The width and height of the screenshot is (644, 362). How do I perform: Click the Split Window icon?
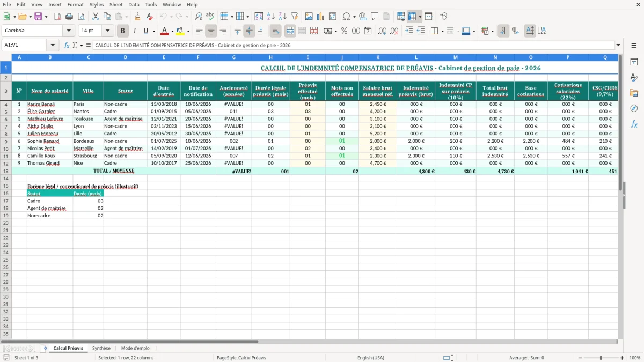428,17
